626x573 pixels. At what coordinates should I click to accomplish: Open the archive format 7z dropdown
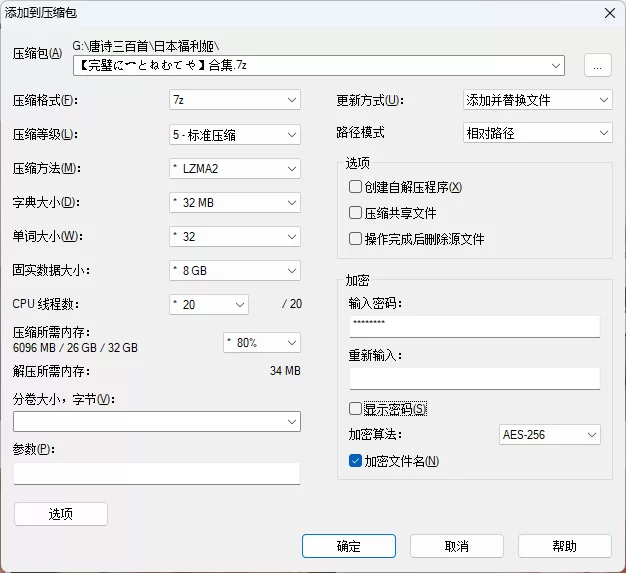(x=235, y=100)
